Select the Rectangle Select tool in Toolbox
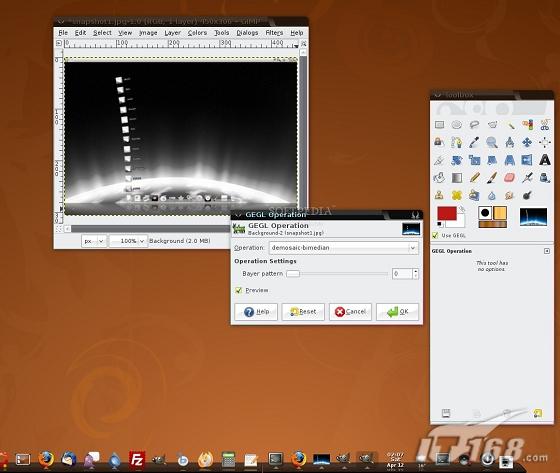The height and width of the screenshot is (473, 560). pos(439,125)
